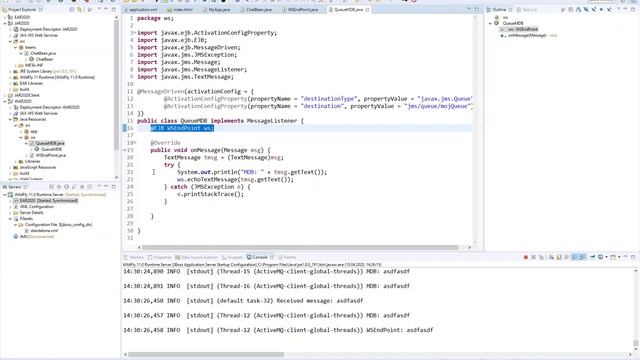The width and height of the screenshot is (640, 360).
Task: Click the Remove Launch icon in Console toolbar
Action: (533, 257)
